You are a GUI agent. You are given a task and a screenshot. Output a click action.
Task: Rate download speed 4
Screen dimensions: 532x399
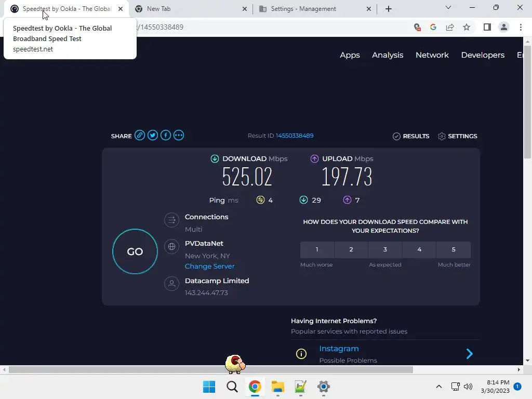tap(419, 249)
